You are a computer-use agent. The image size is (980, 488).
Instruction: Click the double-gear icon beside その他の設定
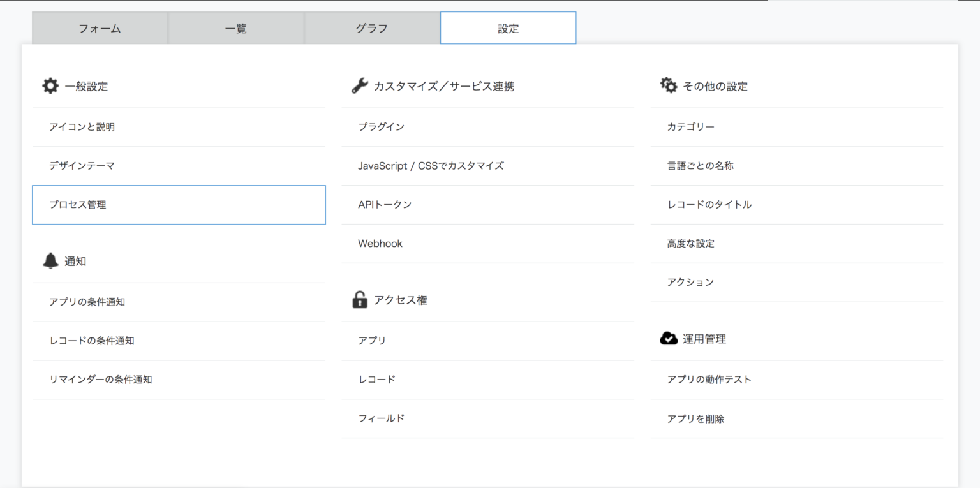point(669,85)
